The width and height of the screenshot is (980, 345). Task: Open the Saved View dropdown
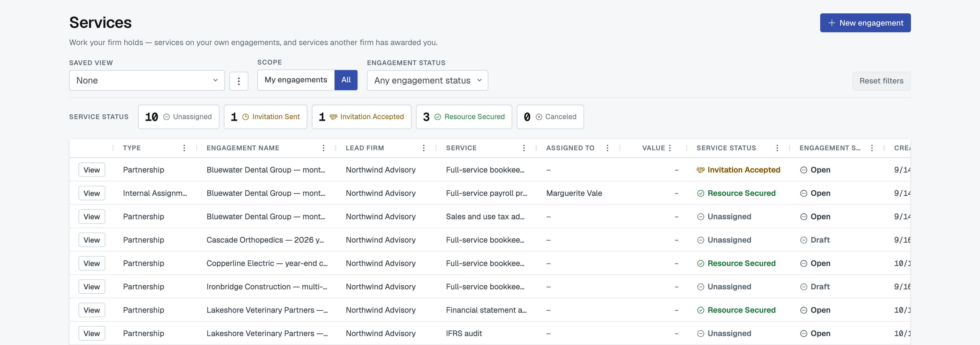147,81
